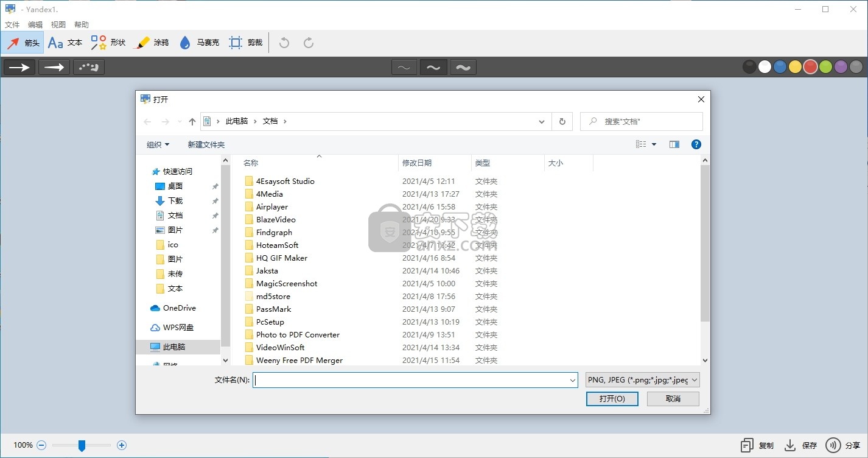This screenshot has width=868, height=458.
Task: Click the 文件名 input field
Action: coord(411,380)
